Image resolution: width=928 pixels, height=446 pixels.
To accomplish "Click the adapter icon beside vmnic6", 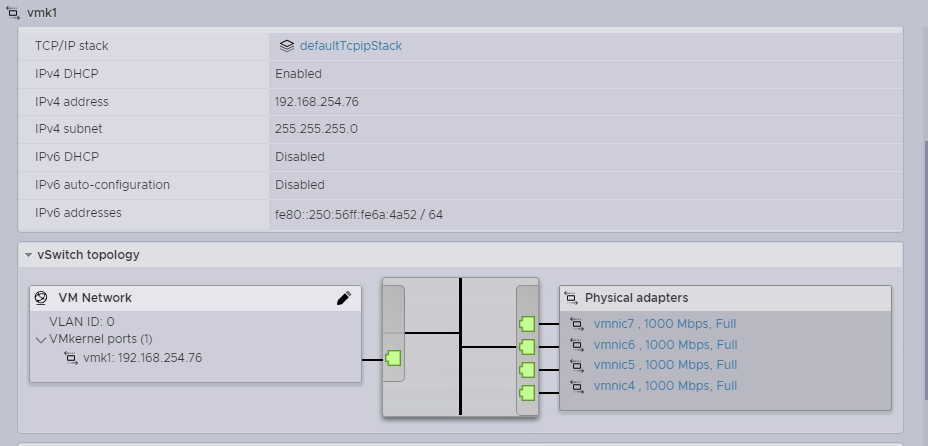I will coord(577,344).
